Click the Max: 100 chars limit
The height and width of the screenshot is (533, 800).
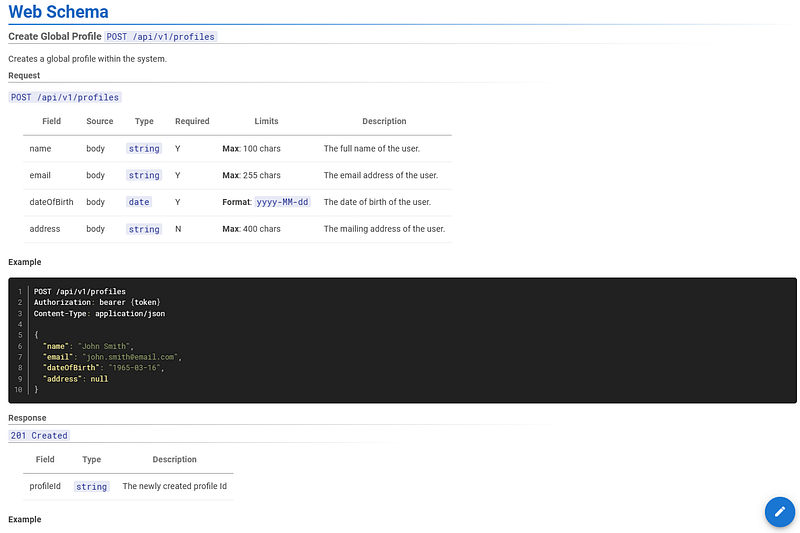252,148
